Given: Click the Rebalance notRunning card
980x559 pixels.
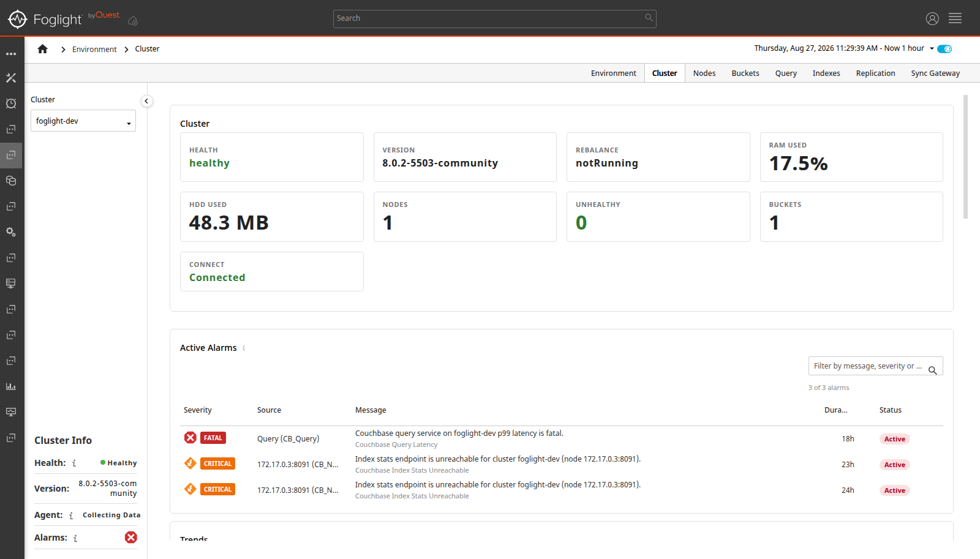Looking at the screenshot, I should point(658,157).
